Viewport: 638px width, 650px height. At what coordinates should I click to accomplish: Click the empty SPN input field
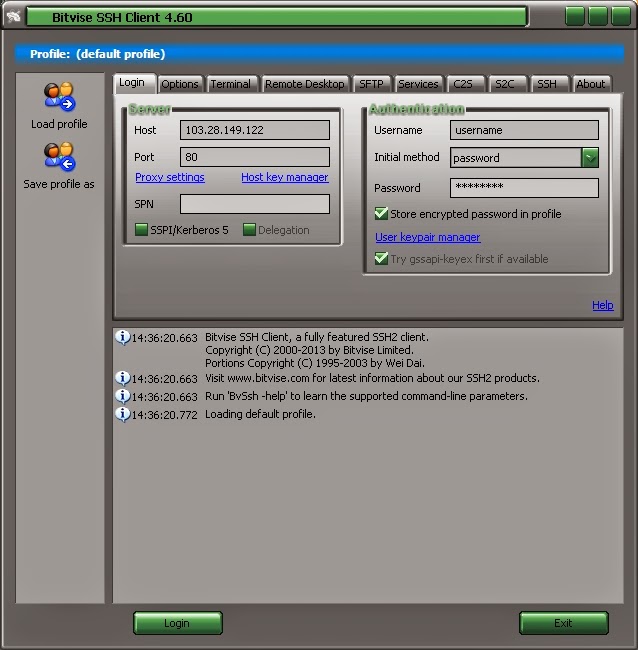tap(255, 204)
